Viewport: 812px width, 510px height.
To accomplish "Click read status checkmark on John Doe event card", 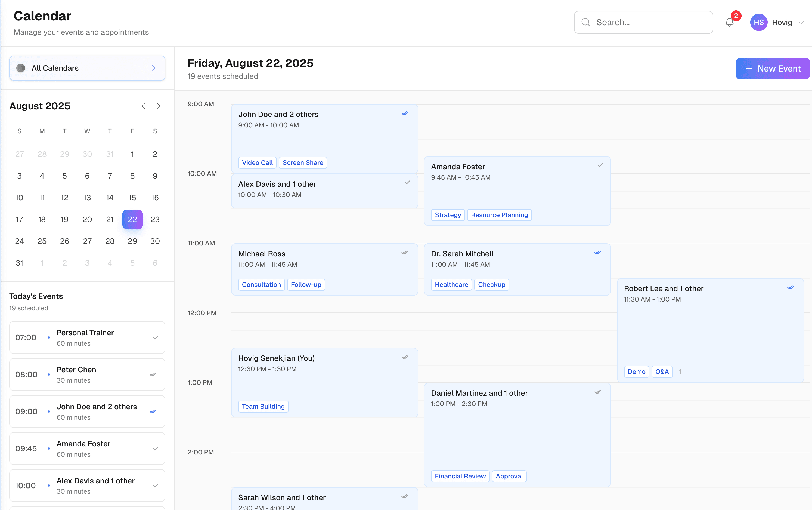I will (405, 113).
